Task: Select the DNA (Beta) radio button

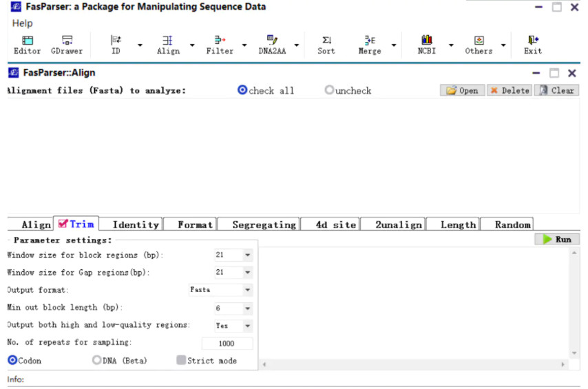Action: point(97,360)
